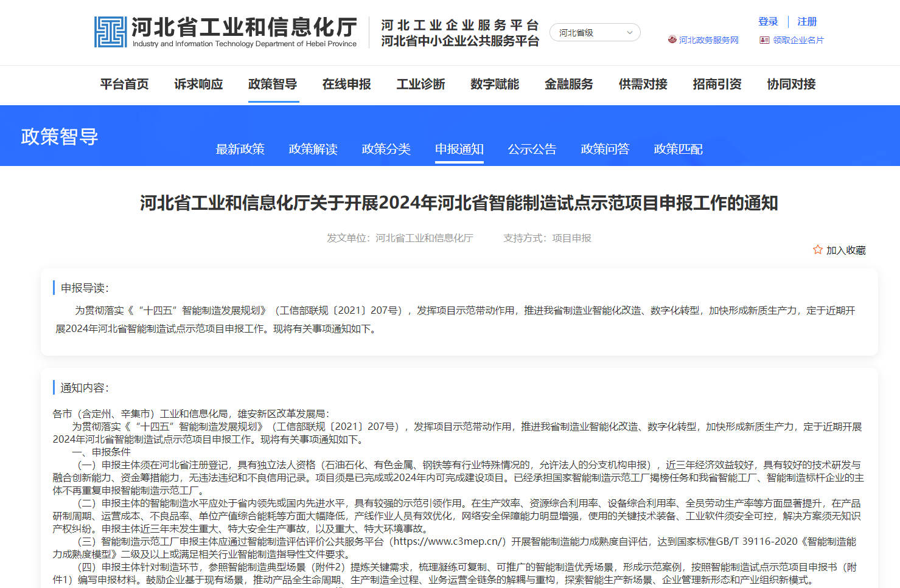This screenshot has height=588, width=900.
Task: Click the 领取企业名片 card icon
Action: (x=764, y=40)
